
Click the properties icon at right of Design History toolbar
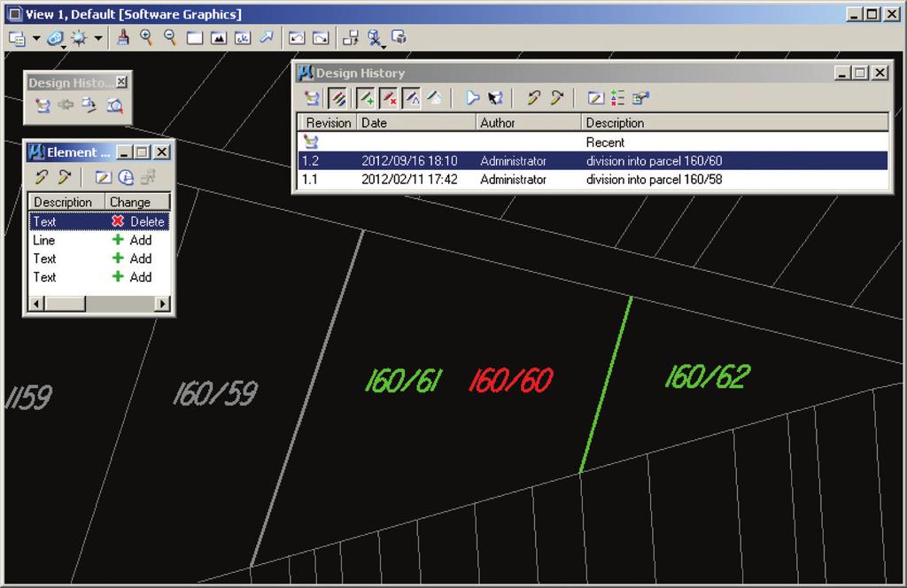640,98
